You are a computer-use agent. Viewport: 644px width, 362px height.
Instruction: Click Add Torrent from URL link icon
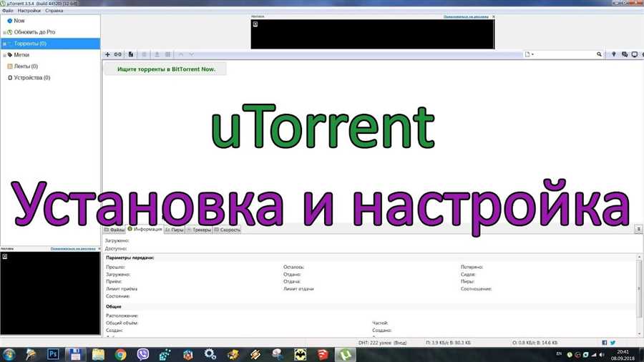tap(118, 54)
